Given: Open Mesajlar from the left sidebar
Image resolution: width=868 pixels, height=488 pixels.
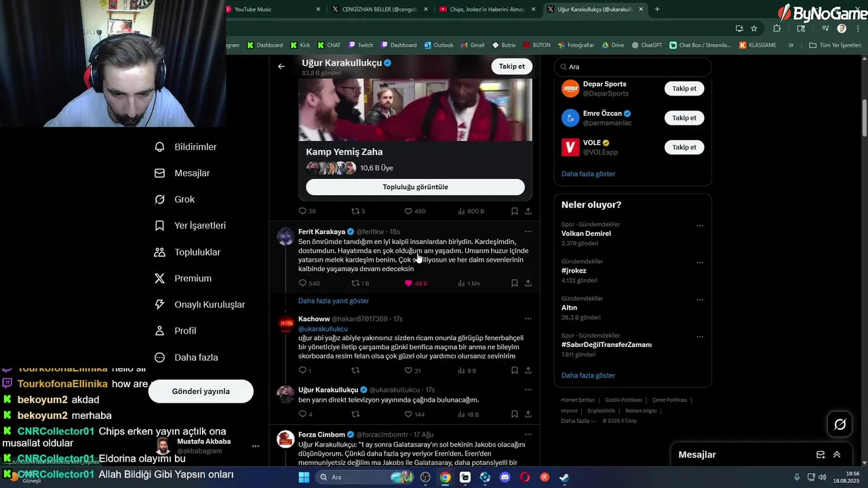Looking at the screenshot, I should click(x=182, y=174).
